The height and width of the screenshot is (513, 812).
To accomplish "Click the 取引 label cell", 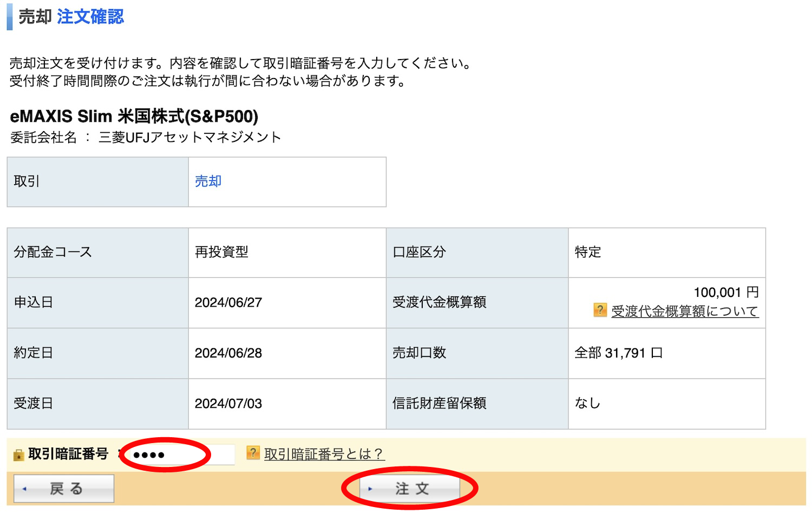I will click(98, 182).
